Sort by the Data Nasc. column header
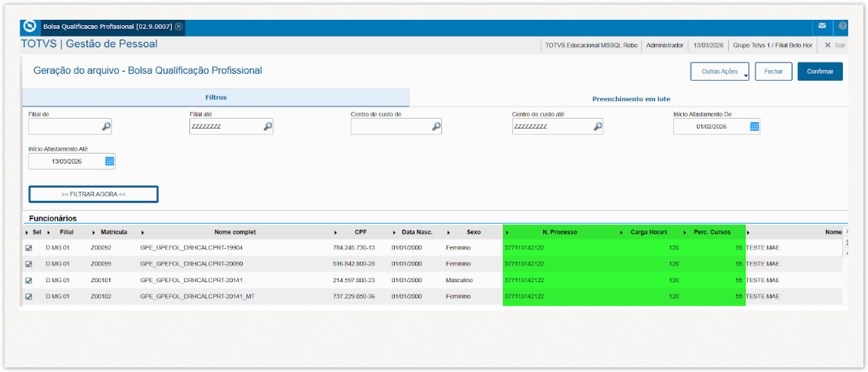868x372 pixels. pos(417,232)
